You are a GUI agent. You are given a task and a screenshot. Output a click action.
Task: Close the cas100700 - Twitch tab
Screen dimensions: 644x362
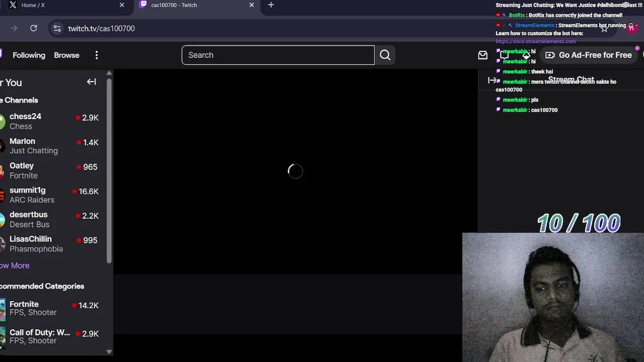pos(252,5)
